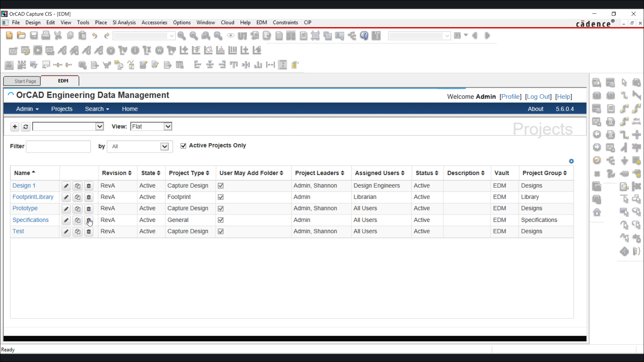Edit the FootprintLibrary project with pencil icon
The height and width of the screenshot is (362, 644).
66,197
